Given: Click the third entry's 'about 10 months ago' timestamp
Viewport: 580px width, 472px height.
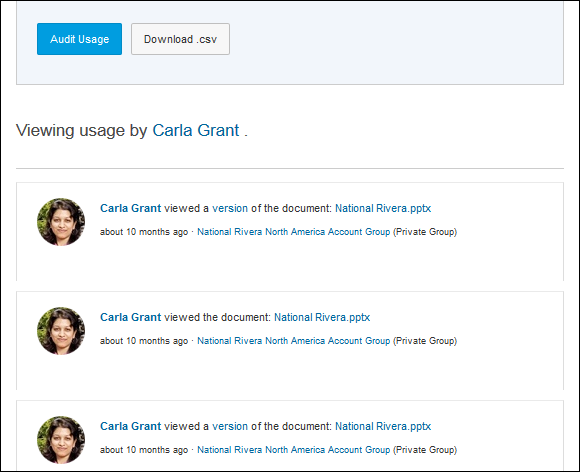Looking at the screenshot, I should click(144, 450).
